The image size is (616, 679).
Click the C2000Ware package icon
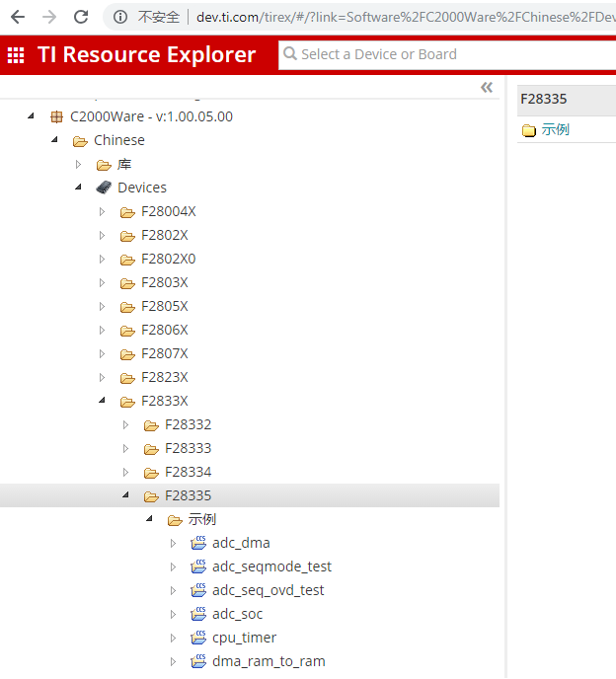56,116
